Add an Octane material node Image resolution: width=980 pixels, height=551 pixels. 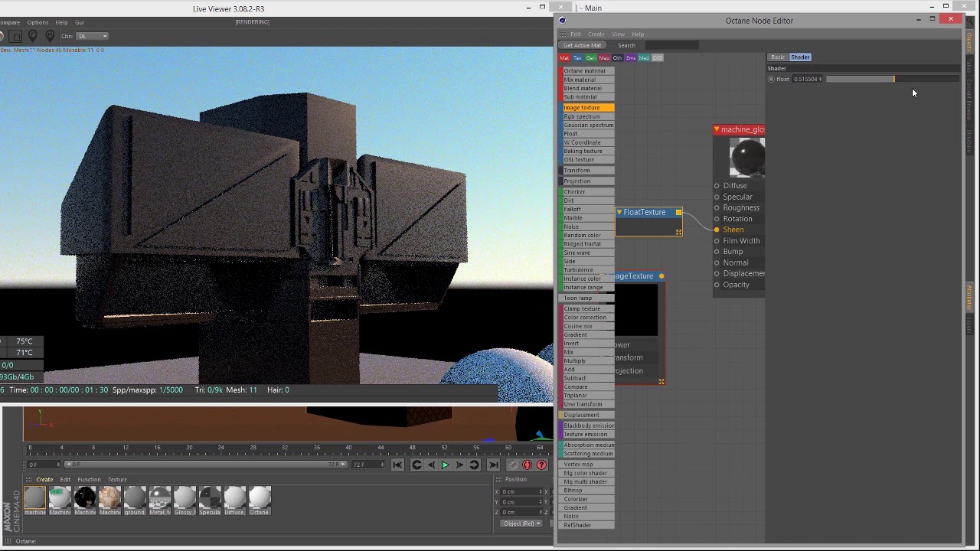coord(587,71)
